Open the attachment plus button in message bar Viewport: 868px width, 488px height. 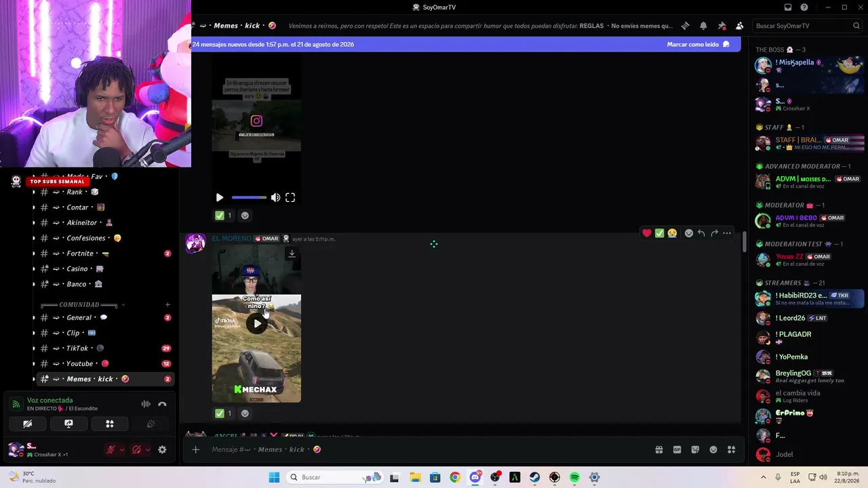tap(195, 449)
